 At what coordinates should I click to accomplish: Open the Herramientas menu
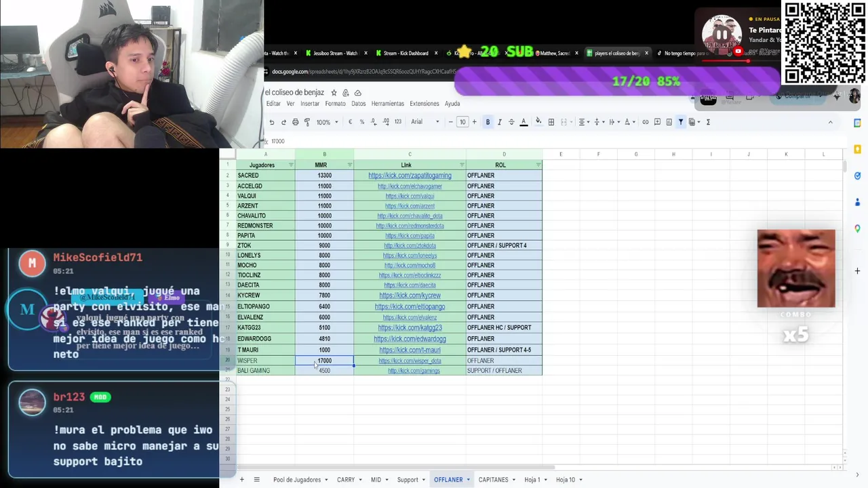click(x=388, y=104)
